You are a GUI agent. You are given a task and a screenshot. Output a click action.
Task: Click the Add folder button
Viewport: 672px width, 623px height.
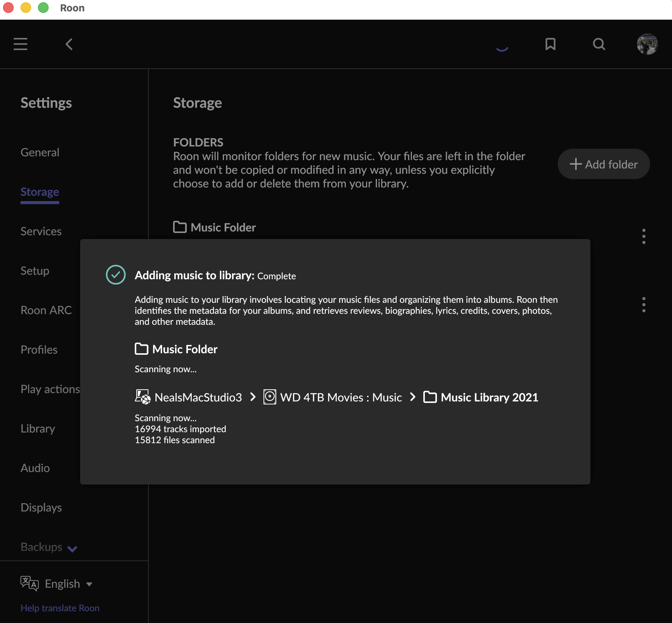click(x=603, y=164)
